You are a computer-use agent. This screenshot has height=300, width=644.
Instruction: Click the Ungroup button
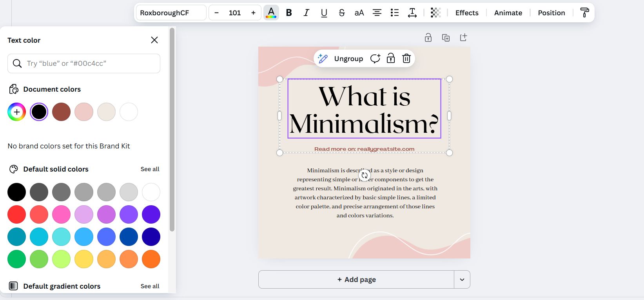[x=348, y=59]
